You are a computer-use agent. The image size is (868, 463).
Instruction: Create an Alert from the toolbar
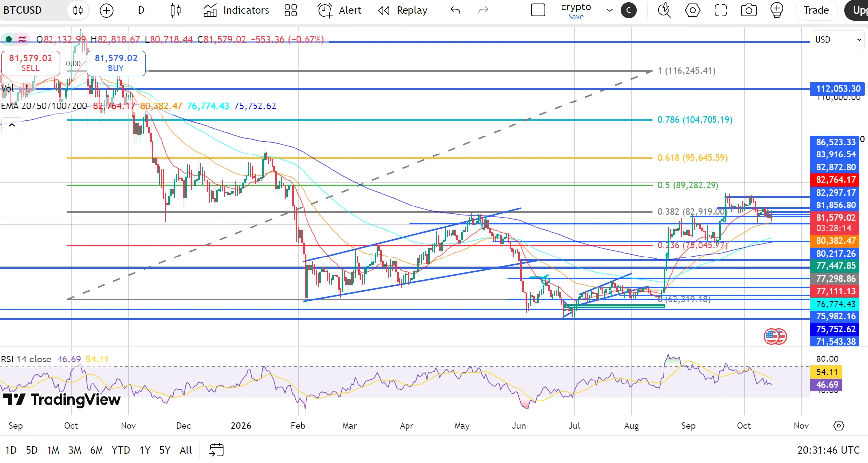click(340, 10)
